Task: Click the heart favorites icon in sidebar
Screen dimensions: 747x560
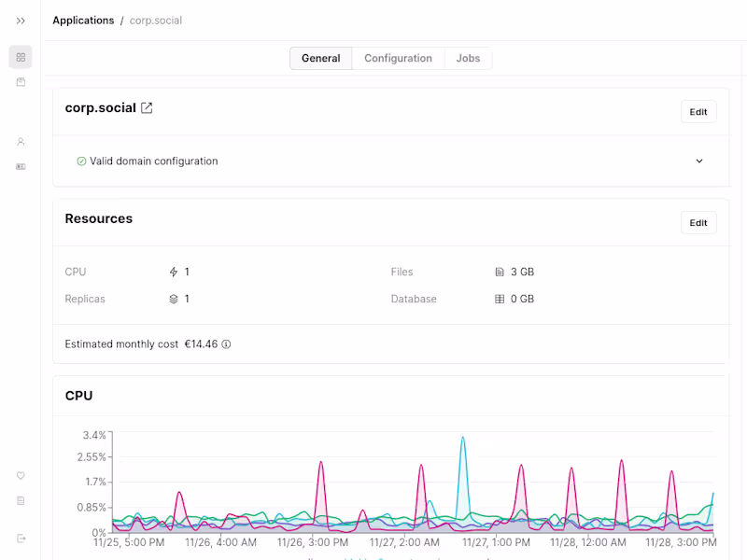Action: tap(20, 475)
